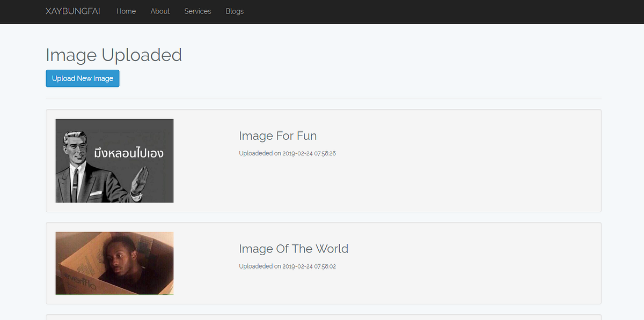Open the Image Of The World entry

(x=294, y=249)
